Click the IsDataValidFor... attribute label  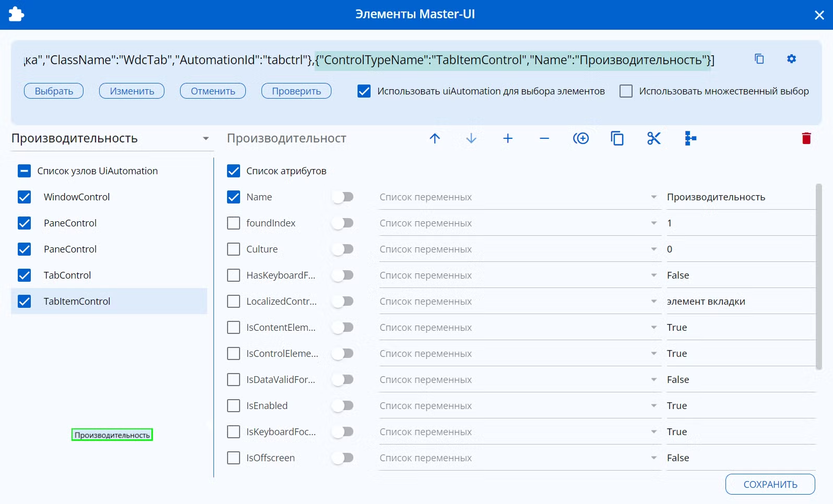click(x=281, y=379)
